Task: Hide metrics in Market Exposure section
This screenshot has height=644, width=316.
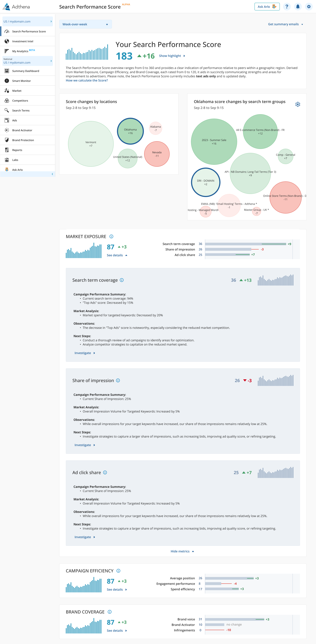Action: pos(182,551)
